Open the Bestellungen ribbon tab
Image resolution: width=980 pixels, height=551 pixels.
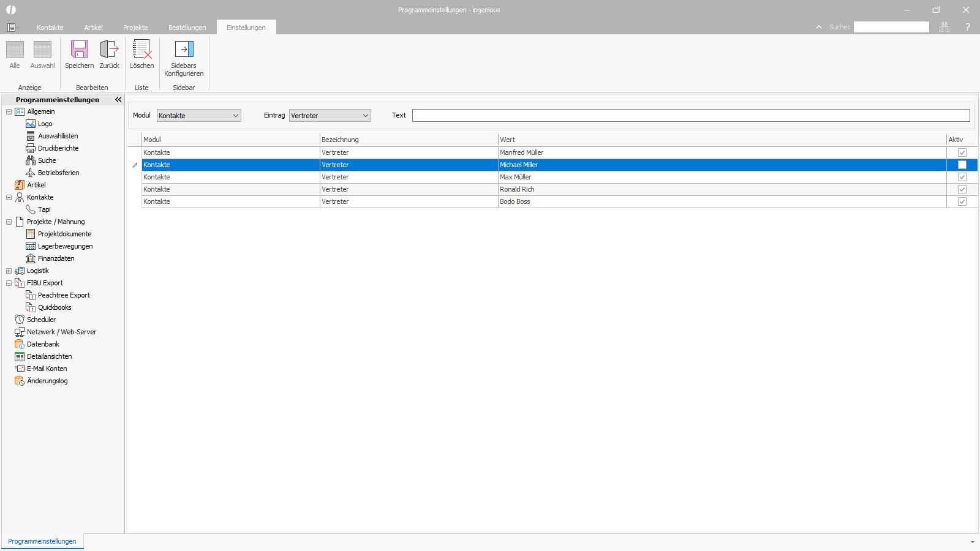point(187,28)
